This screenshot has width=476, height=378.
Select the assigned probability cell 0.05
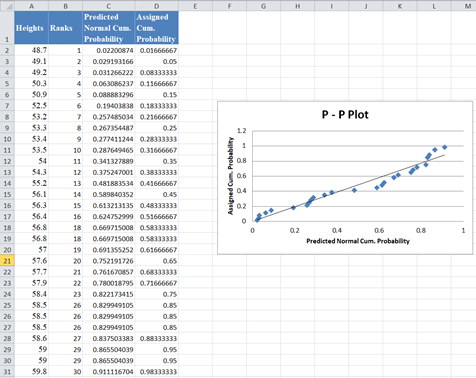[x=157, y=61]
